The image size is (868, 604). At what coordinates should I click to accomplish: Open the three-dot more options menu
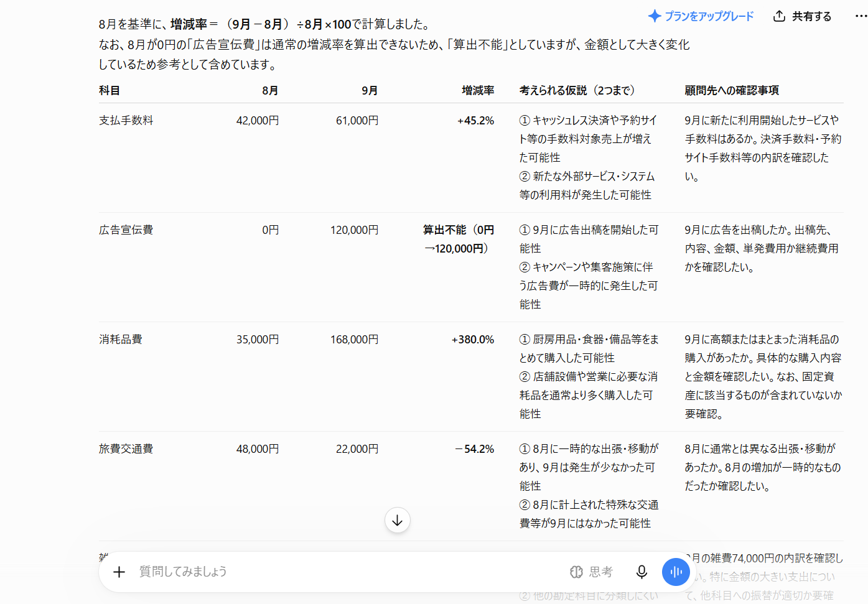(861, 16)
